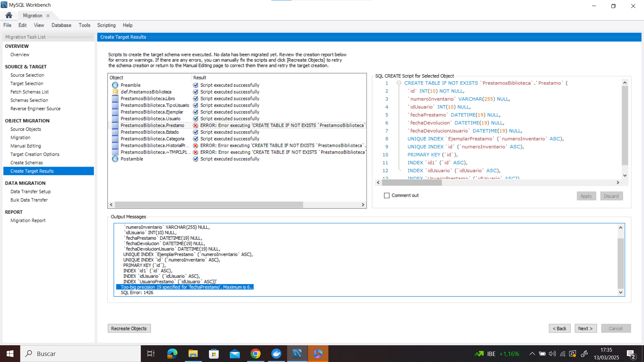Click the Home icon in the top toolbar

(x=8, y=15)
